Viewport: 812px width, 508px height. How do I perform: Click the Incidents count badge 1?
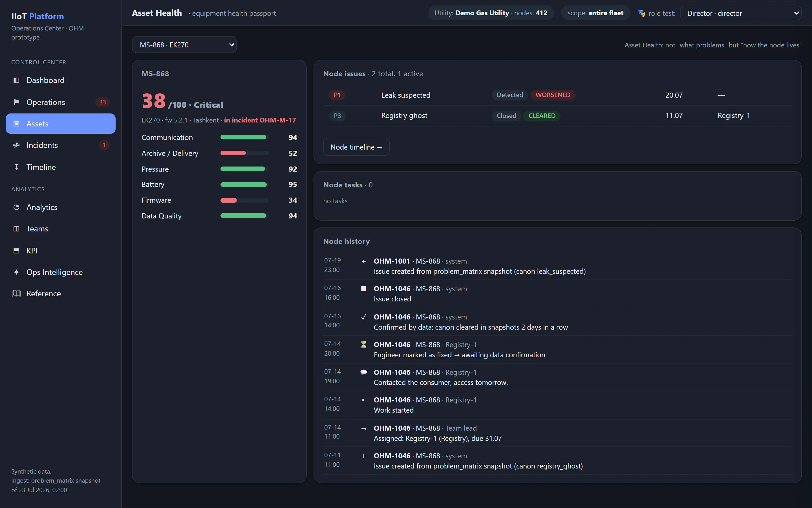click(104, 145)
